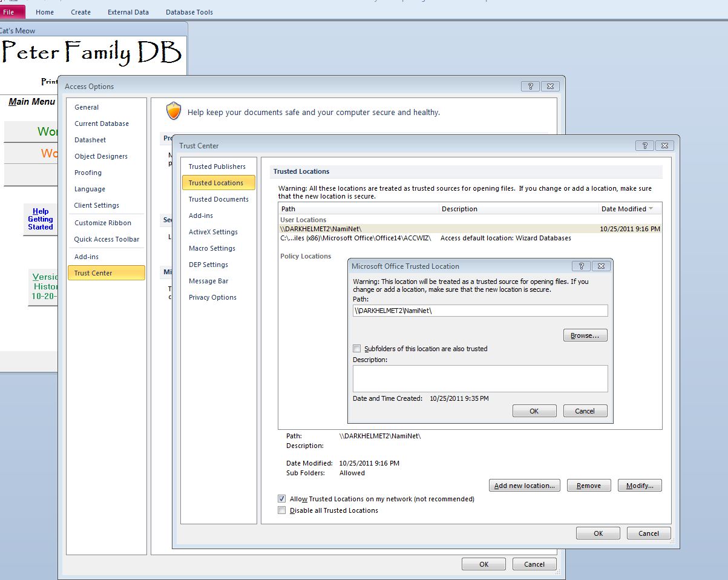Click the Path input field
The height and width of the screenshot is (580, 728).
click(x=480, y=311)
